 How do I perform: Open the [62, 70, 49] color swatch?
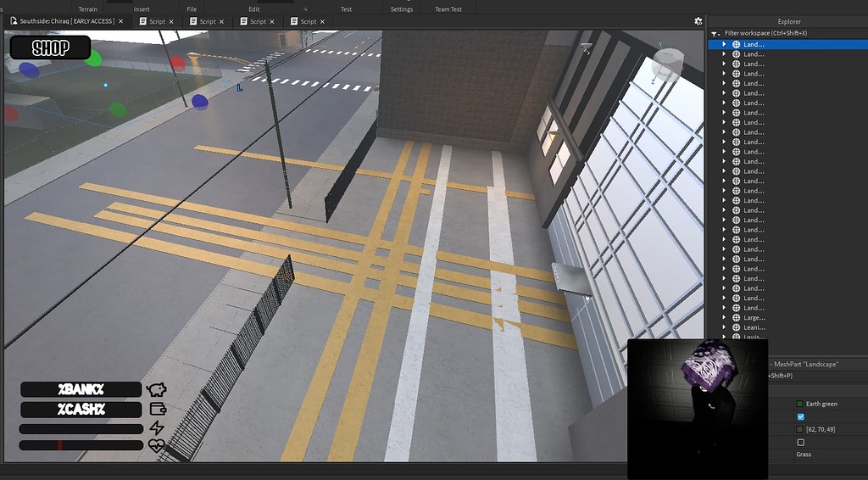tap(800, 429)
